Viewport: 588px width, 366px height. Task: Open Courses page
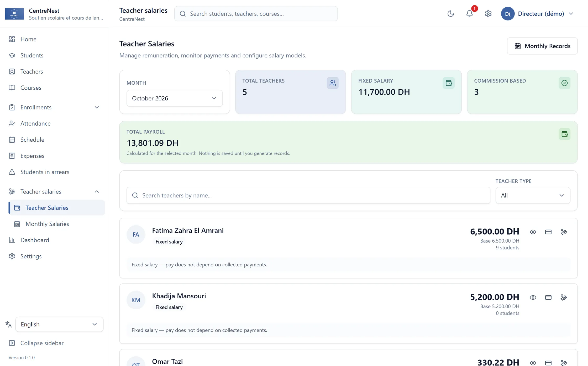pyautogui.click(x=54, y=88)
